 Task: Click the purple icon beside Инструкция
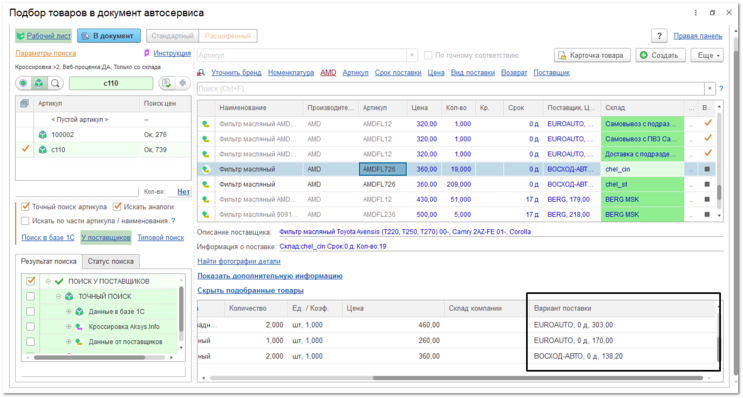(146, 53)
